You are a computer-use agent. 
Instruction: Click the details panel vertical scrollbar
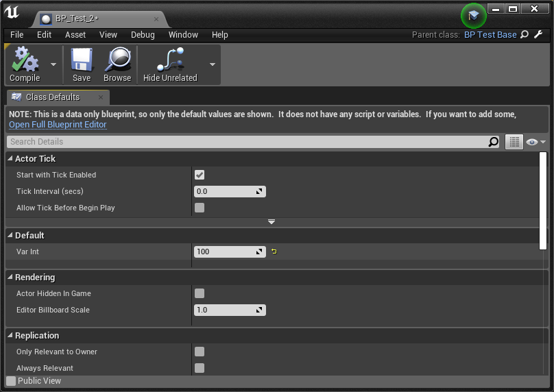pos(543,201)
